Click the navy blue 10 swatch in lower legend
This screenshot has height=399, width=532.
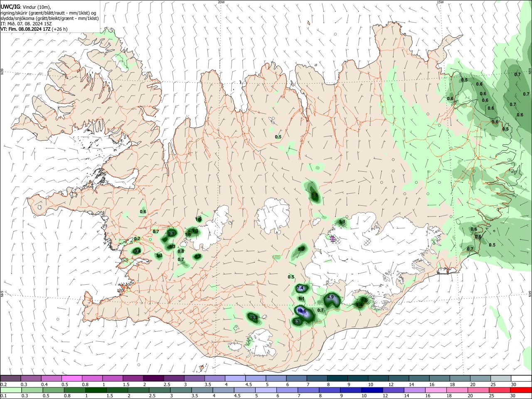(372, 390)
